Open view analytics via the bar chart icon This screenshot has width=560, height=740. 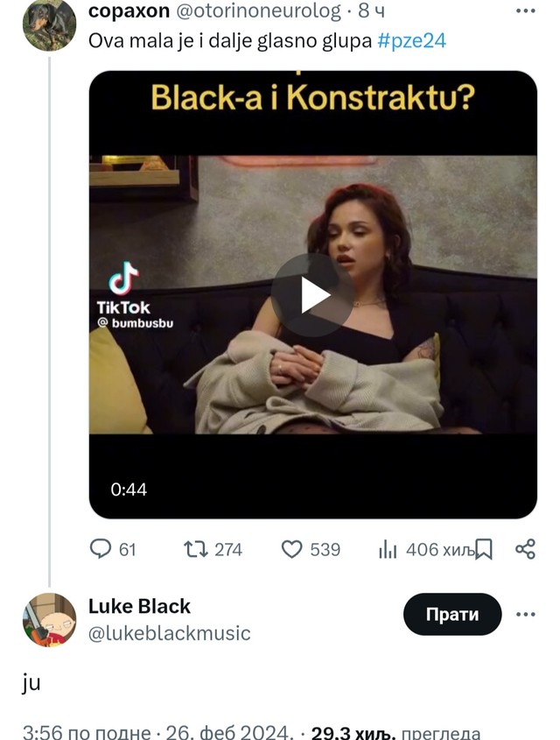[x=387, y=550]
